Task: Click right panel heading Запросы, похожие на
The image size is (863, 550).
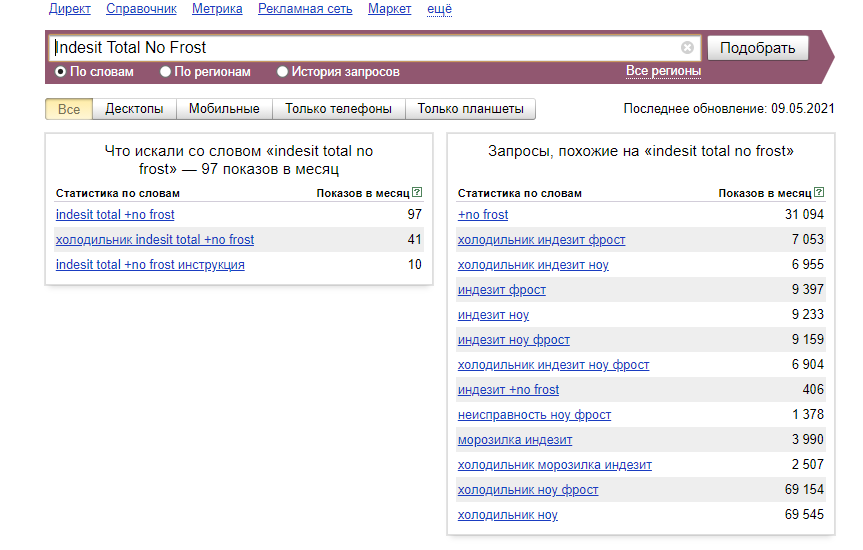Action: coord(641,151)
